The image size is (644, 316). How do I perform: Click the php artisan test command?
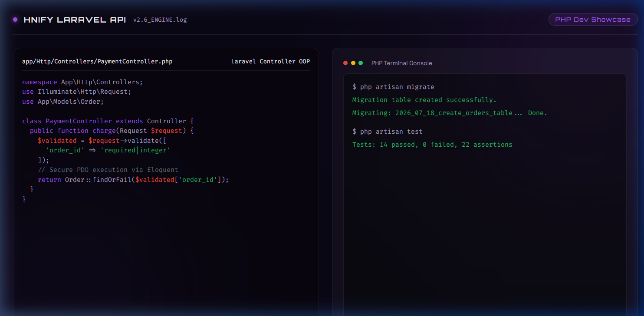click(x=388, y=132)
